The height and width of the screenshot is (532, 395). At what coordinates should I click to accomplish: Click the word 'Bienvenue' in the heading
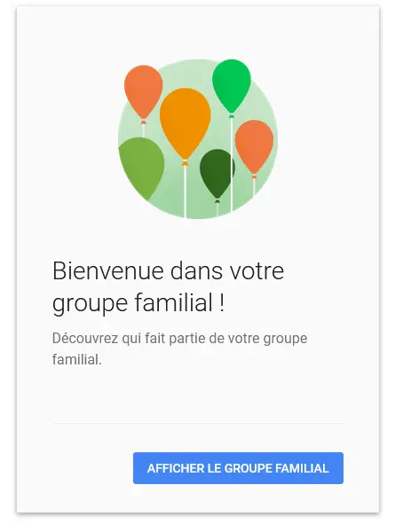(108, 270)
